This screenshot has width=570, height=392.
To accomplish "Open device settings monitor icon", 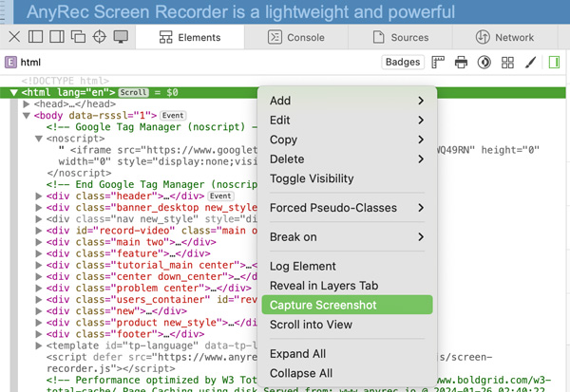I will [121, 37].
